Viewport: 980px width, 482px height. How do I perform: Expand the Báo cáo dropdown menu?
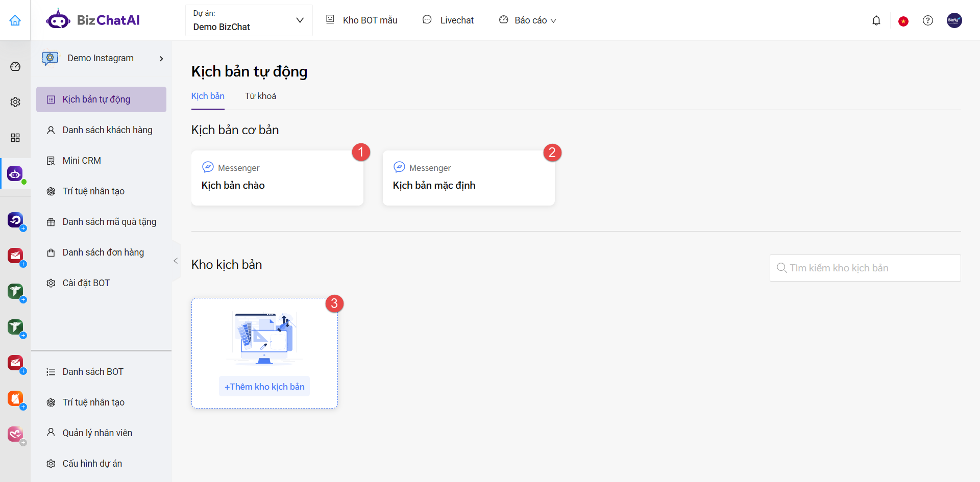click(528, 20)
